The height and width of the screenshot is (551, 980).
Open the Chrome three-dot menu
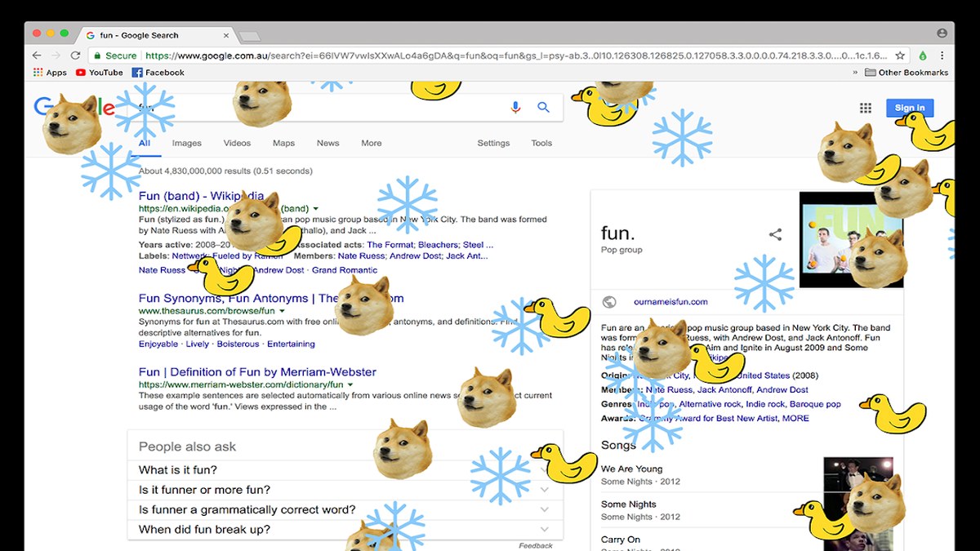pos(942,56)
